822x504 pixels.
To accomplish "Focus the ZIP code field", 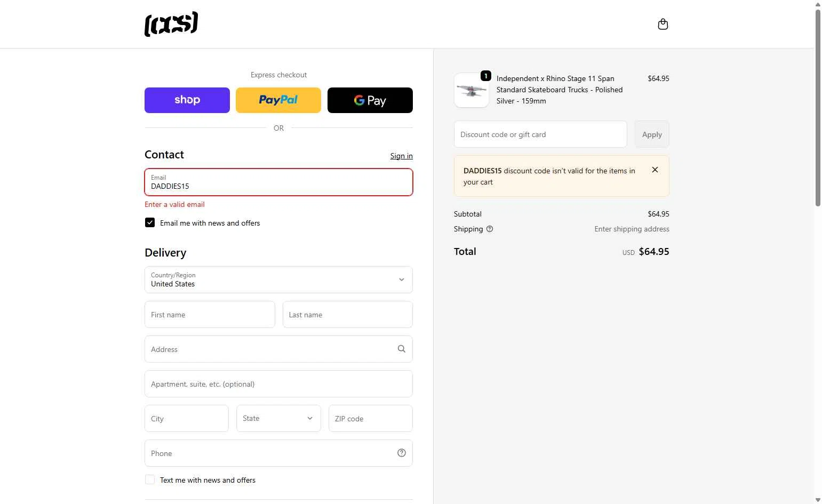I will coord(371,418).
